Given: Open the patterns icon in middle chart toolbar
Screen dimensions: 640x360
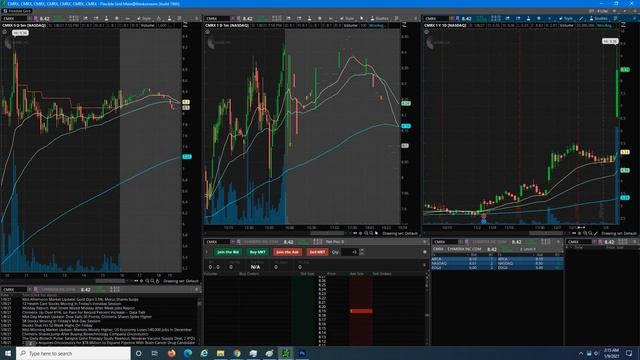Looking at the screenshot, I should pos(396,18).
